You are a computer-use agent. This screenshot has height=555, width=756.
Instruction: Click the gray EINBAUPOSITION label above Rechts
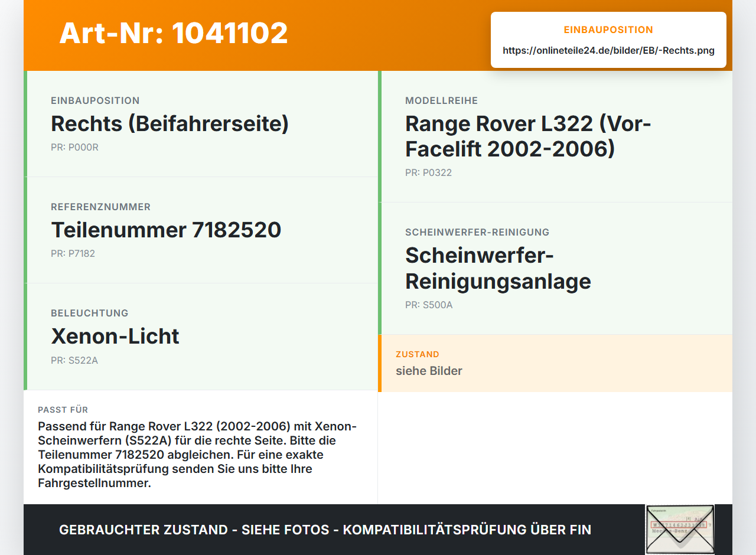[x=95, y=100]
